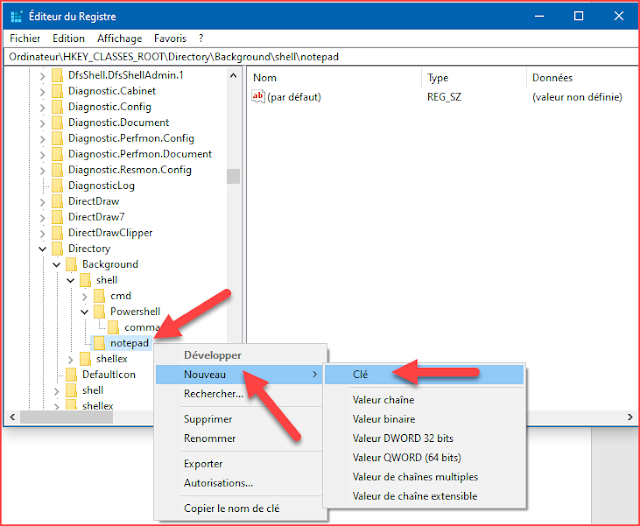
Task: Choose Supprimer in the context menu
Action: 241,419
